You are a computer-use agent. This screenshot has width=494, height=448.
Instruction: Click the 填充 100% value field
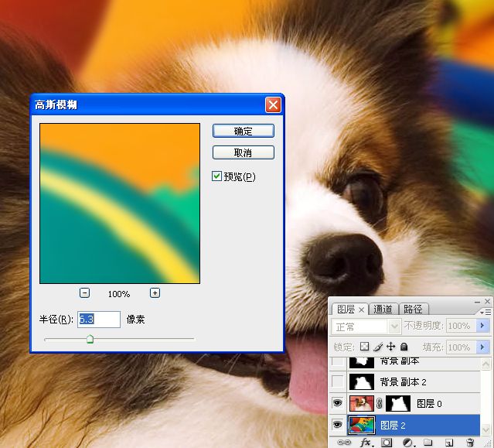461,347
